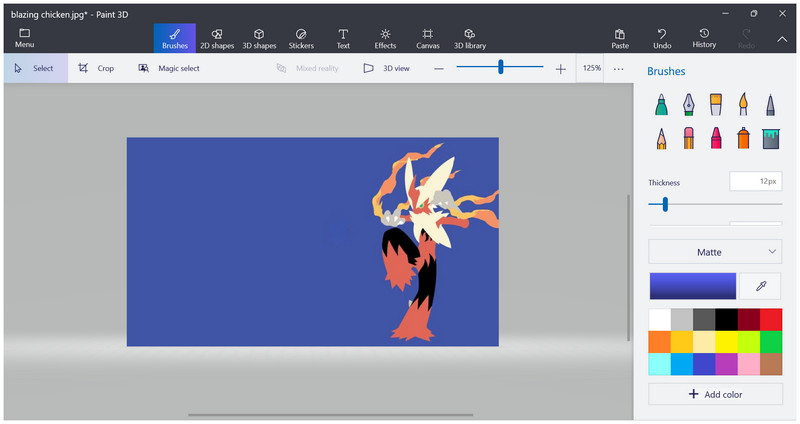Open the Stickers tab
The height and width of the screenshot is (424, 800).
click(x=301, y=38)
